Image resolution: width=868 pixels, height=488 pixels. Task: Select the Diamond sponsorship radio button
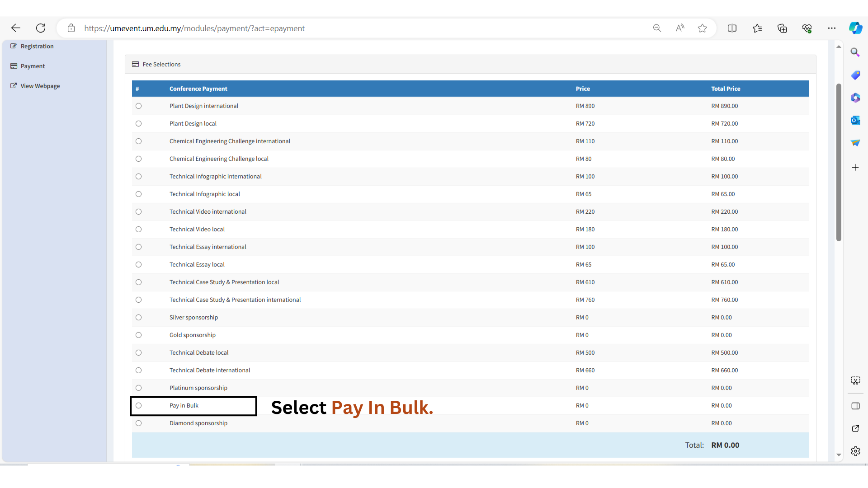pyautogui.click(x=139, y=423)
